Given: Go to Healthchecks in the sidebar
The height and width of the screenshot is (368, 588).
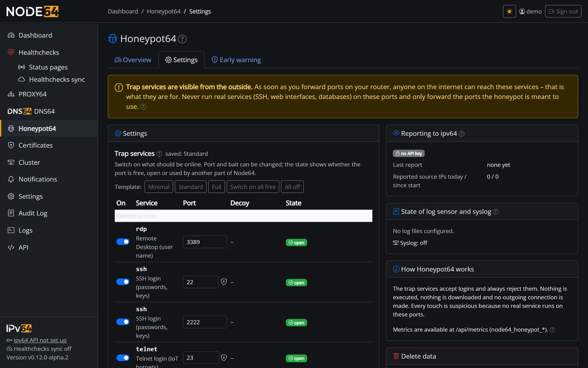Looking at the screenshot, I should coord(49,53).
